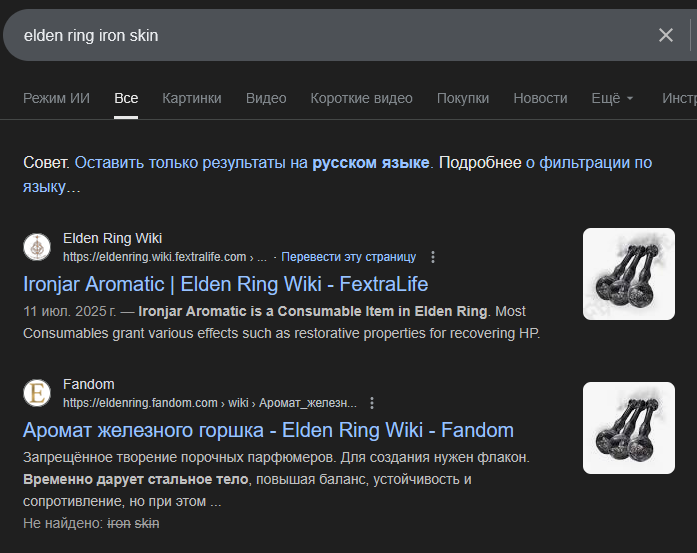The image size is (697, 553).
Task: Click the Fandom result Ironjar thumbnail image
Action: [x=628, y=428]
